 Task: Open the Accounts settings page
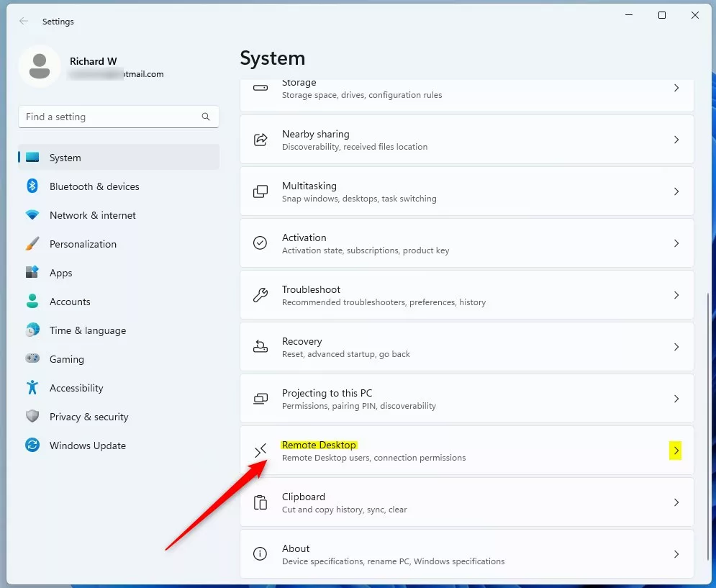pyautogui.click(x=70, y=302)
